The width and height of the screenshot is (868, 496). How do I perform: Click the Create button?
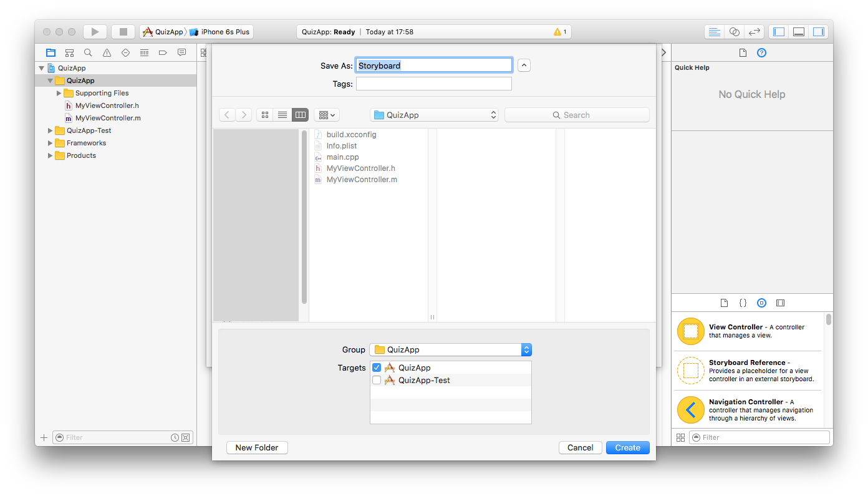click(x=628, y=447)
